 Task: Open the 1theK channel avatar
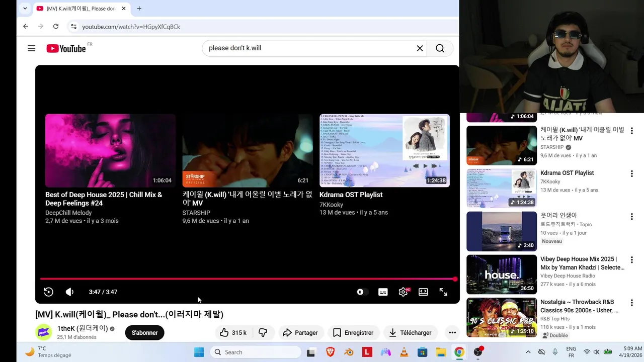tap(44, 332)
